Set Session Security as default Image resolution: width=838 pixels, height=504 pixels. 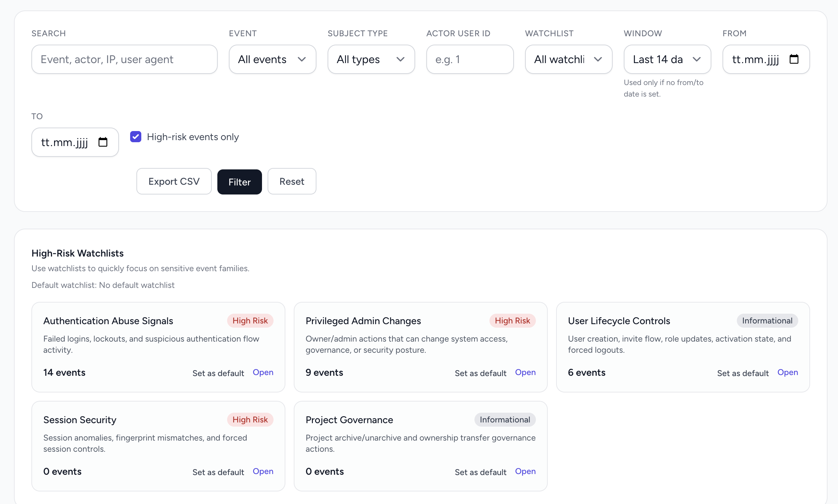(218, 472)
